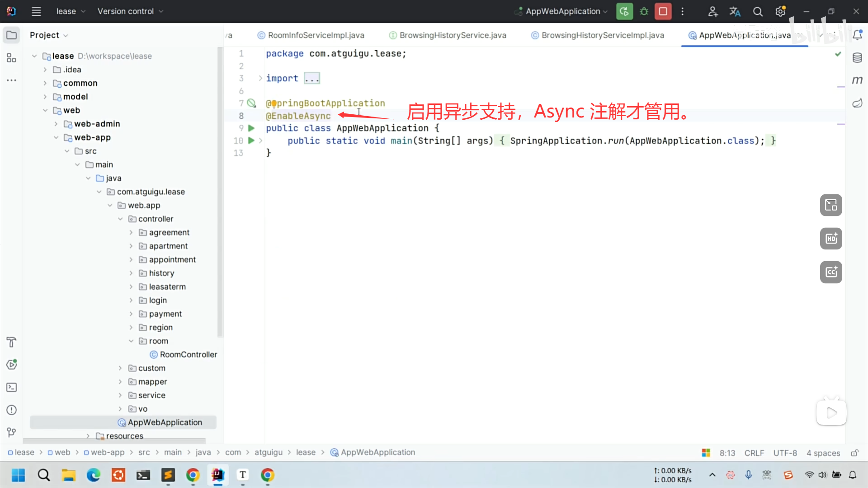Open the Structure tool window icon

pyautogui.click(x=11, y=58)
